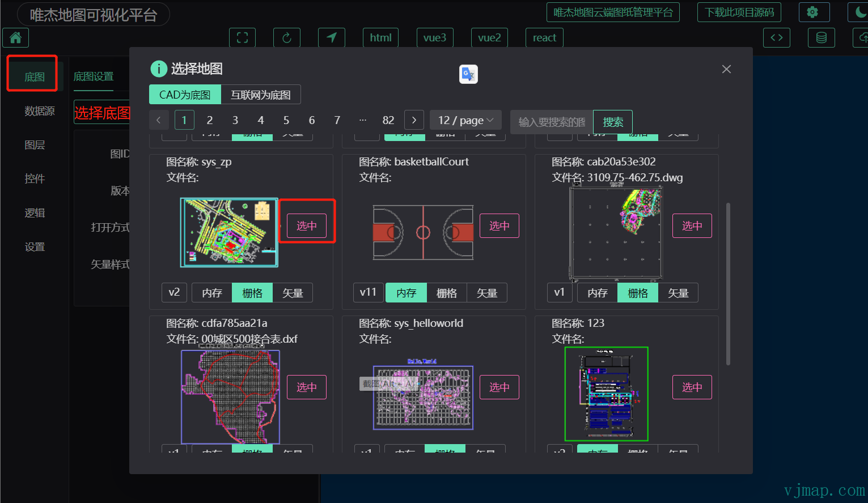Click 选中 for cdfa785aa21a map
The height and width of the screenshot is (503, 868).
(307, 387)
